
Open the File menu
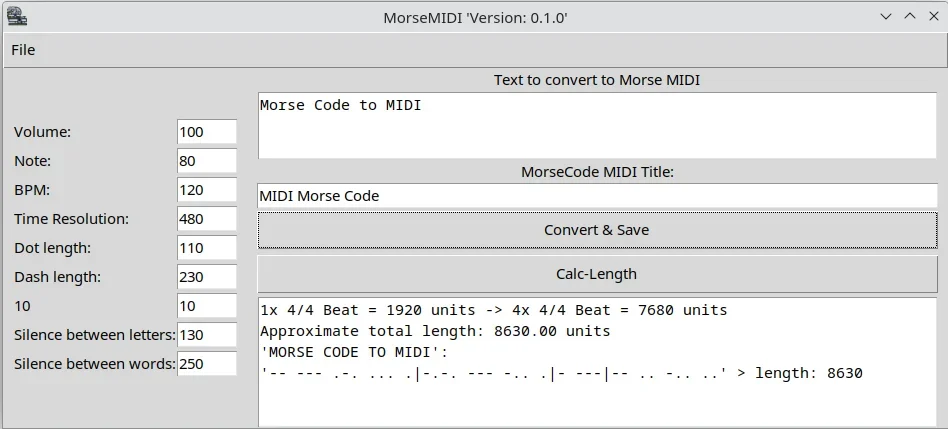click(23, 50)
